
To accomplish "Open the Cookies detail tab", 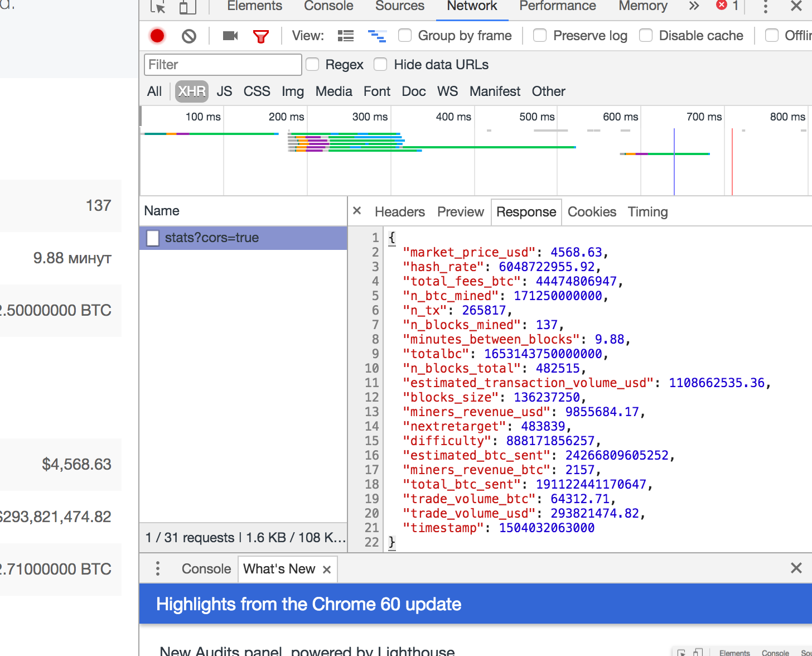I will (x=592, y=212).
